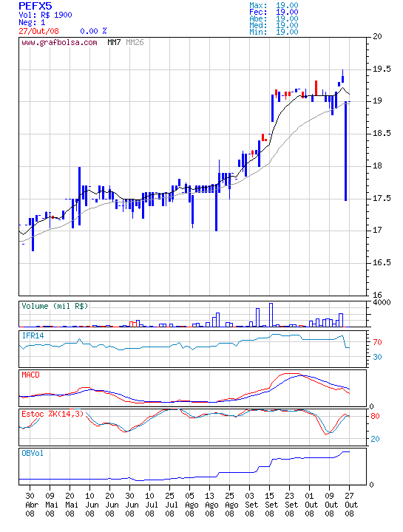The image size is (403, 532).
Task: Click the 19.5 price axis label
Action: tap(382, 69)
